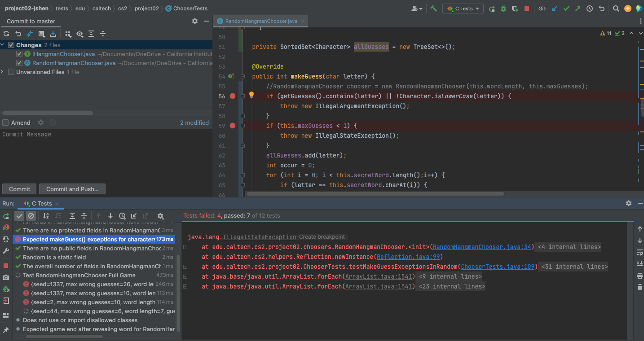Screen dimensions: 644x341
Task: Open the ChooserTests.java:109 stack trace link
Action: pyautogui.click(x=498, y=267)
